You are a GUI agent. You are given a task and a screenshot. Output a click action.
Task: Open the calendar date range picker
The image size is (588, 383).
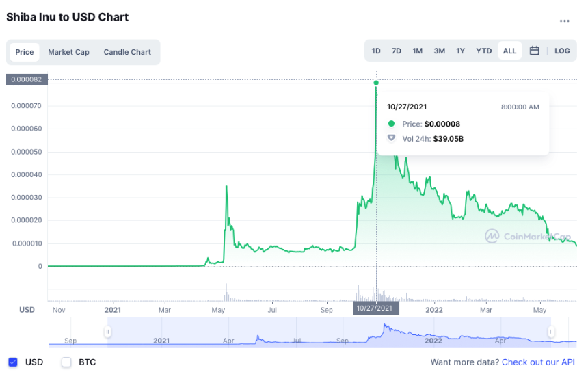click(535, 51)
